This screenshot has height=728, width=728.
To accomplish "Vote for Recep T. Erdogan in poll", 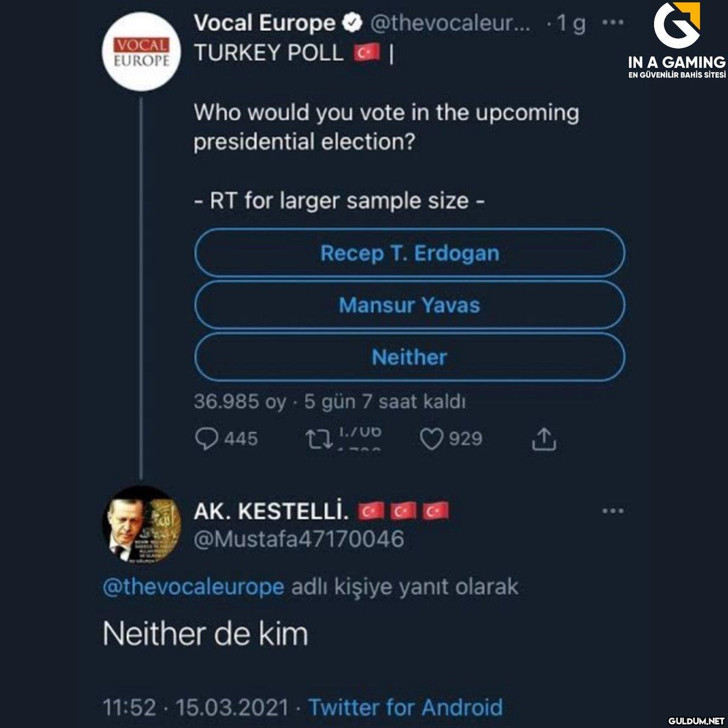I will pyautogui.click(x=409, y=253).
